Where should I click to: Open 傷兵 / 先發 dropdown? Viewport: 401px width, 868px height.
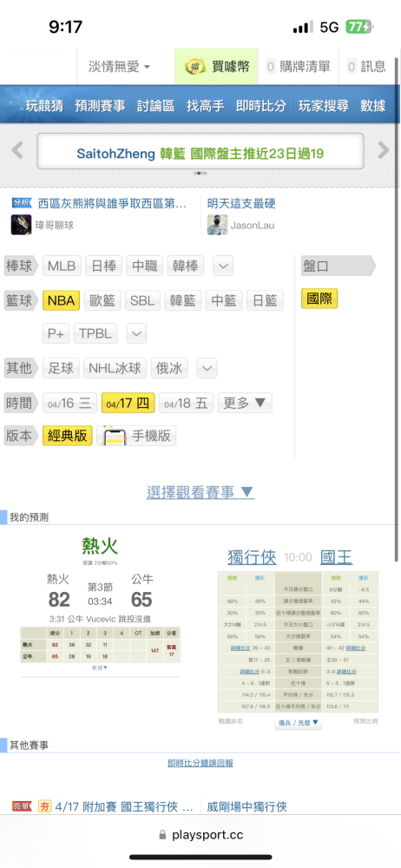[298, 722]
